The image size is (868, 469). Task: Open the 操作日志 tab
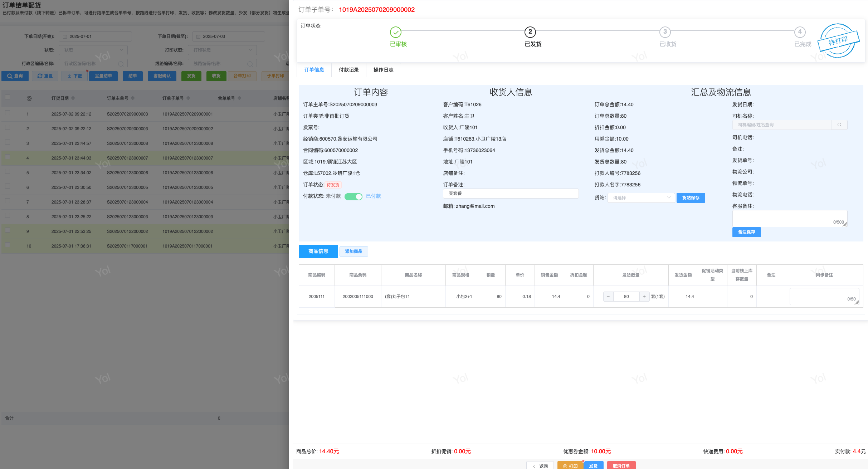click(383, 70)
